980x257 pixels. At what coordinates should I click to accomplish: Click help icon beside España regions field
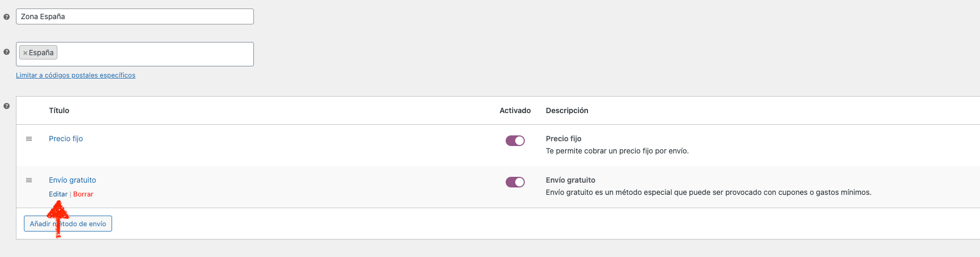[6, 52]
